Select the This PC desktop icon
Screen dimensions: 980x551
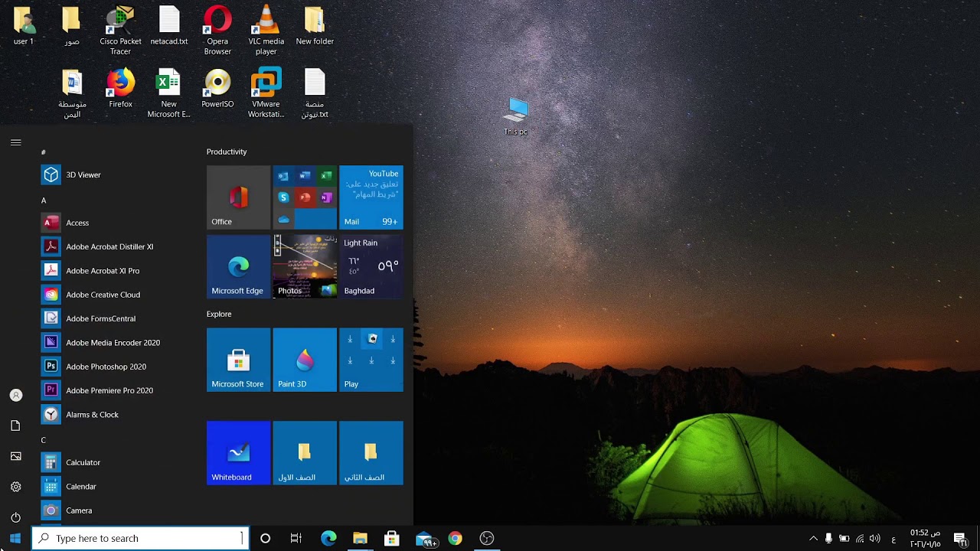[x=516, y=116]
